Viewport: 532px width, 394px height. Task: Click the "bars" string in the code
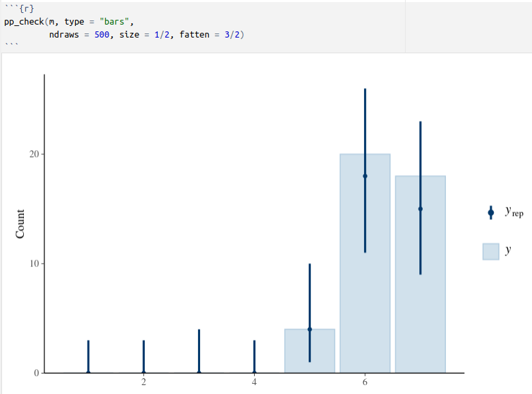click(114, 22)
